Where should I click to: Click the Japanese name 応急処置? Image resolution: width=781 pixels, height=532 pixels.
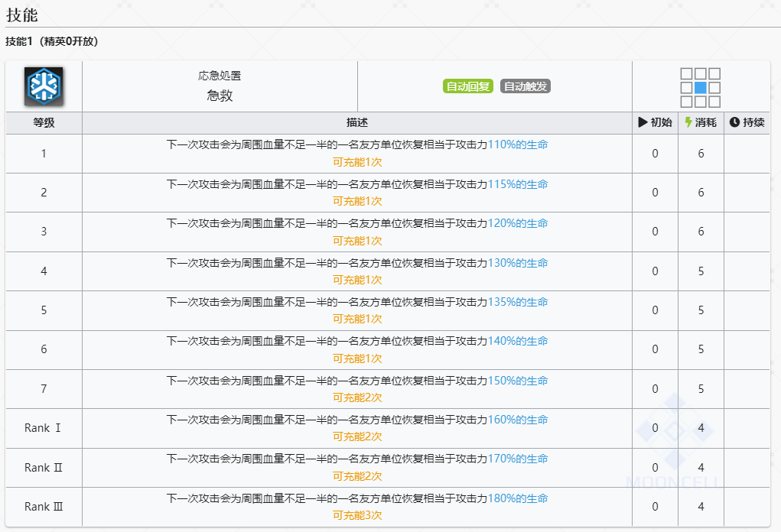point(220,76)
